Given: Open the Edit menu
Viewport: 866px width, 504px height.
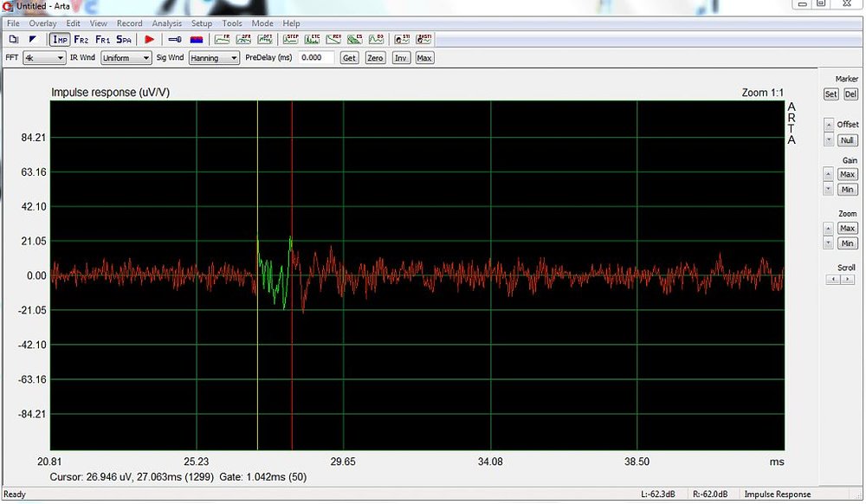Looking at the screenshot, I should coord(73,23).
